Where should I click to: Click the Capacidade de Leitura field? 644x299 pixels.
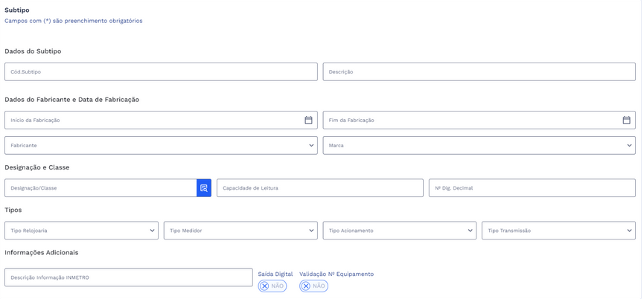(x=319, y=188)
